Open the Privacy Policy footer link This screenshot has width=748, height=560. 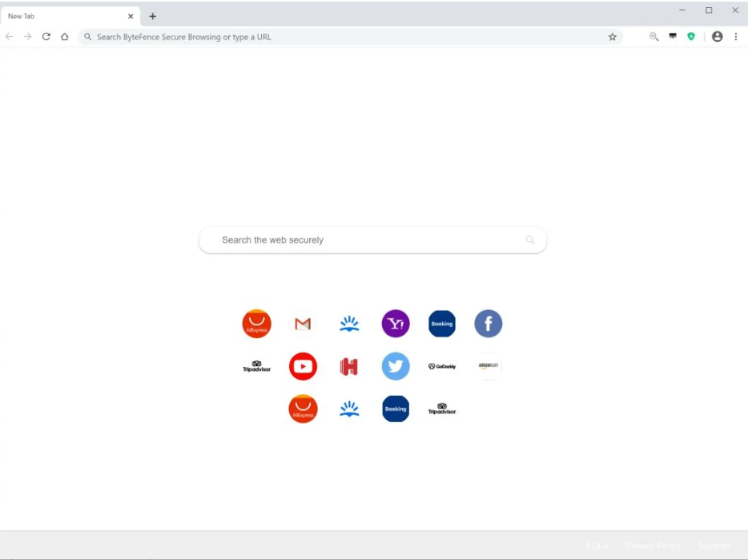(x=653, y=546)
